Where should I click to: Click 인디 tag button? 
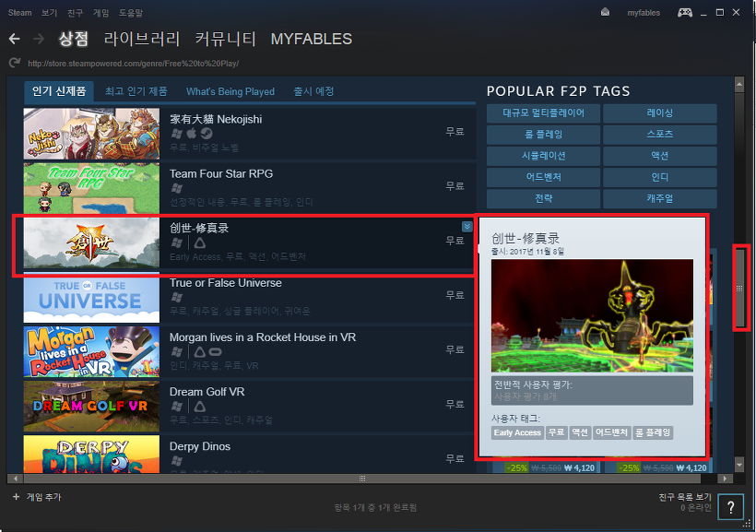coord(660,177)
